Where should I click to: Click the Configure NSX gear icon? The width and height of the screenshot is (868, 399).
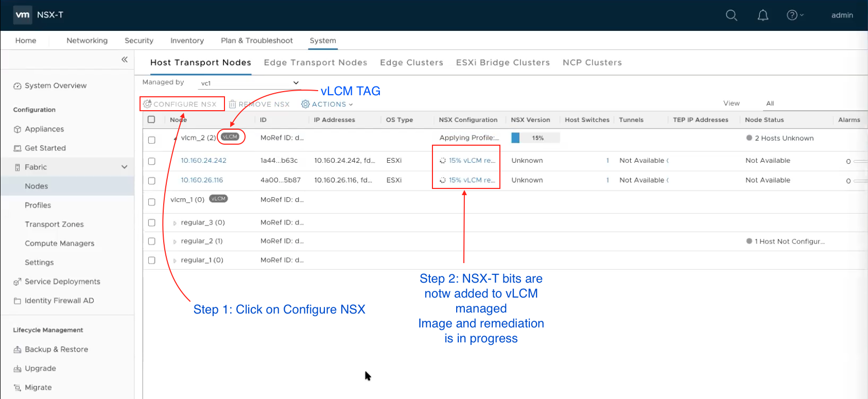[x=147, y=104]
